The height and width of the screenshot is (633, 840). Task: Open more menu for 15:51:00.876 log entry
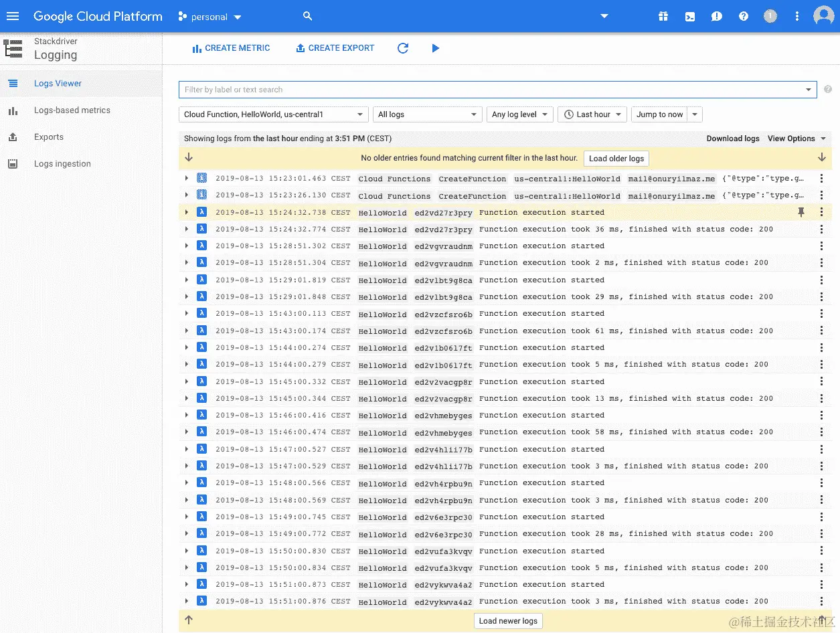point(821,601)
